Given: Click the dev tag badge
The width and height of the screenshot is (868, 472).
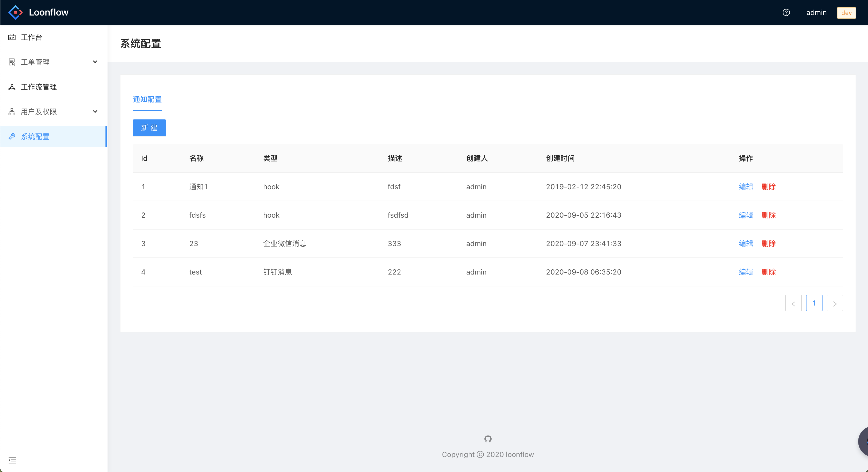Looking at the screenshot, I should pyautogui.click(x=847, y=13).
